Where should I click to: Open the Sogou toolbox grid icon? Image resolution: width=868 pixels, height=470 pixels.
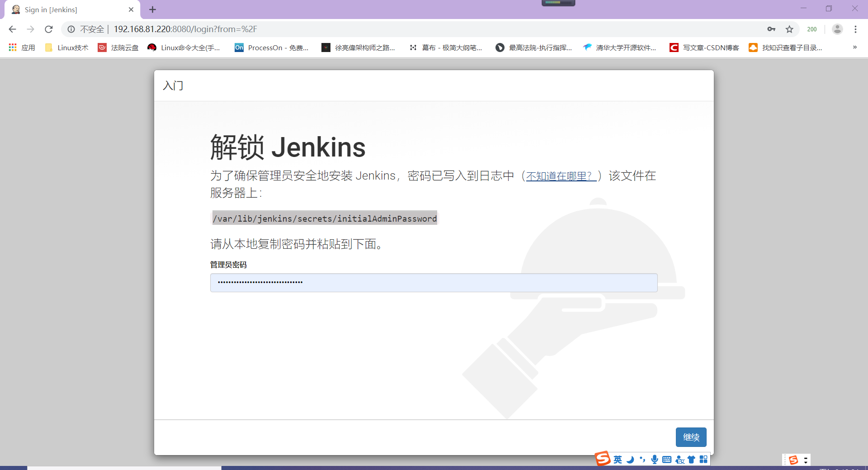pos(704,459)
